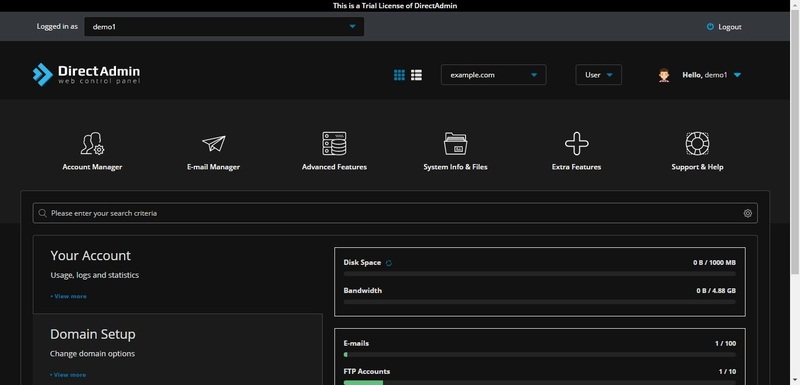800x385 pixels.
Task: Click View more under Your Account
Action: (68, 296)
